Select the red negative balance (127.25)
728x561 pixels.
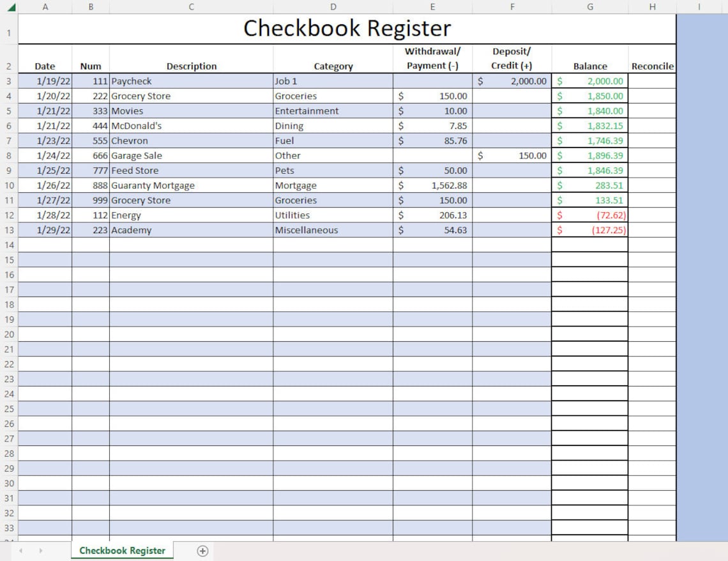[x=589, y=230]
